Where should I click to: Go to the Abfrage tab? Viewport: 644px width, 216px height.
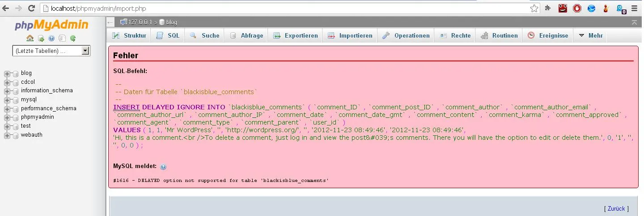point(246,35)
